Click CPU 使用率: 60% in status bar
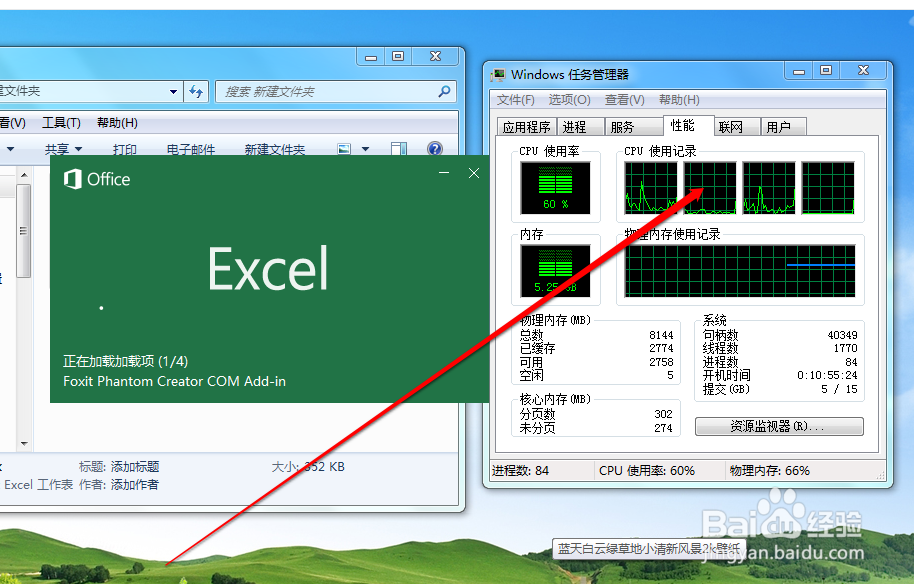914x584 pixels. 646,471
